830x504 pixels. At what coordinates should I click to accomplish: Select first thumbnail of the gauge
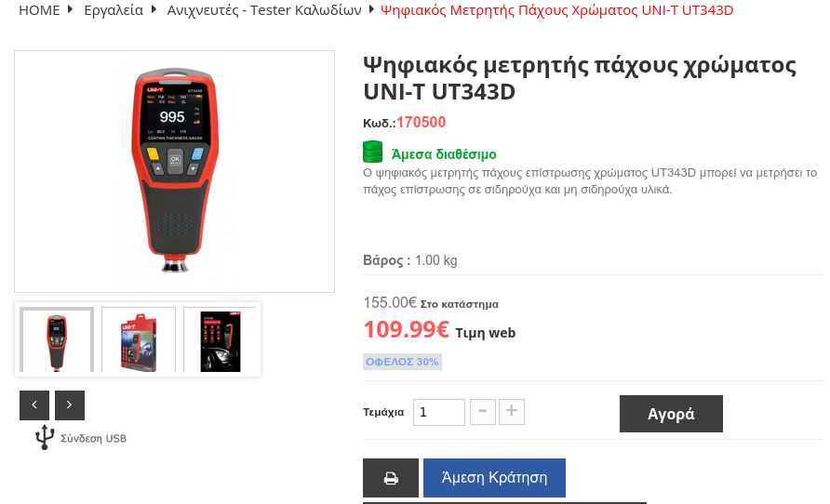pos(57,339)
